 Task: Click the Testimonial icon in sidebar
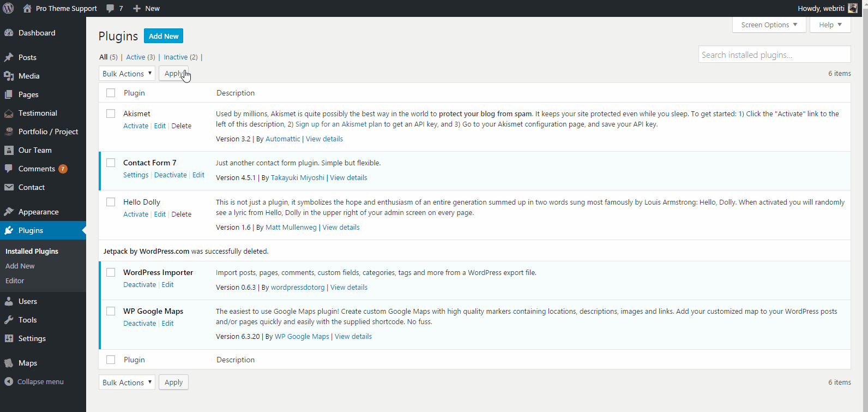[x=9, y=113]
